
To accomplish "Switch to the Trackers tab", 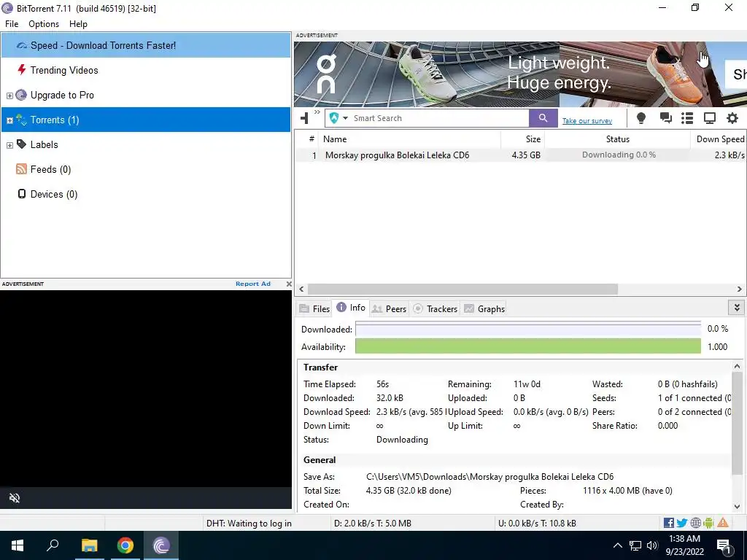I will pos(435,308).
